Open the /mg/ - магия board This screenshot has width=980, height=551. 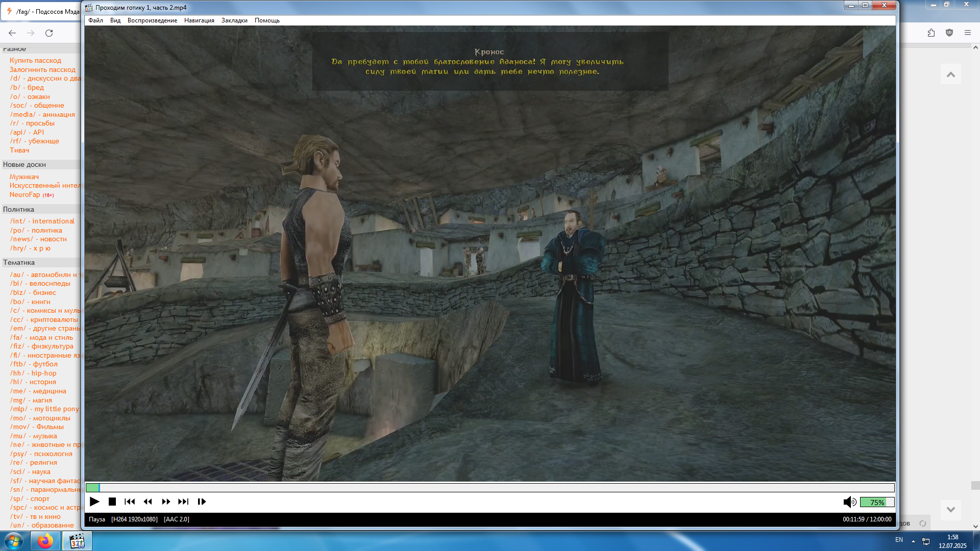click(31, 400)
